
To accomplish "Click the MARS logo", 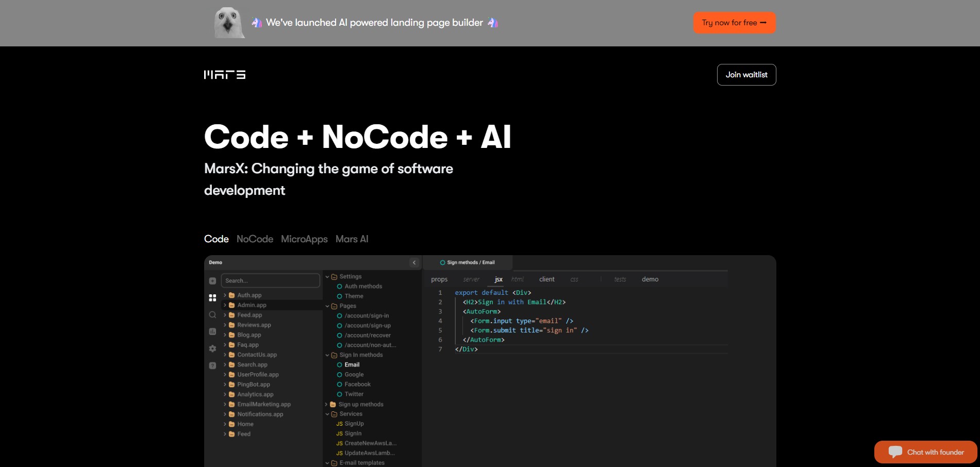I will point(225,75).
